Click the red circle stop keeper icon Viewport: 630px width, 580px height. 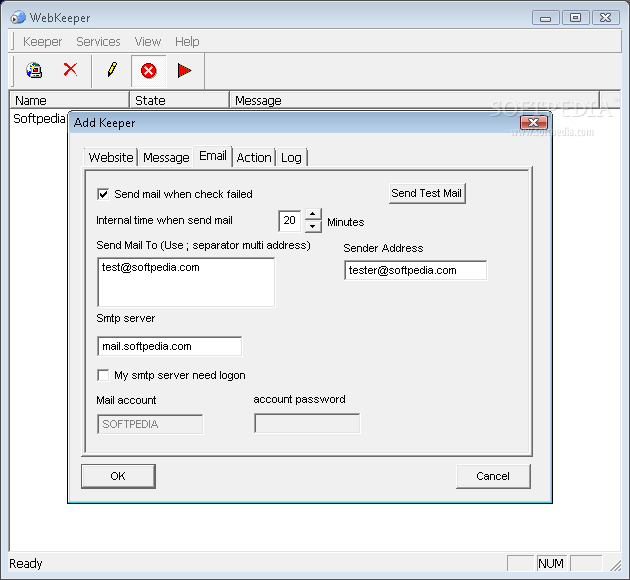[148, 71]
